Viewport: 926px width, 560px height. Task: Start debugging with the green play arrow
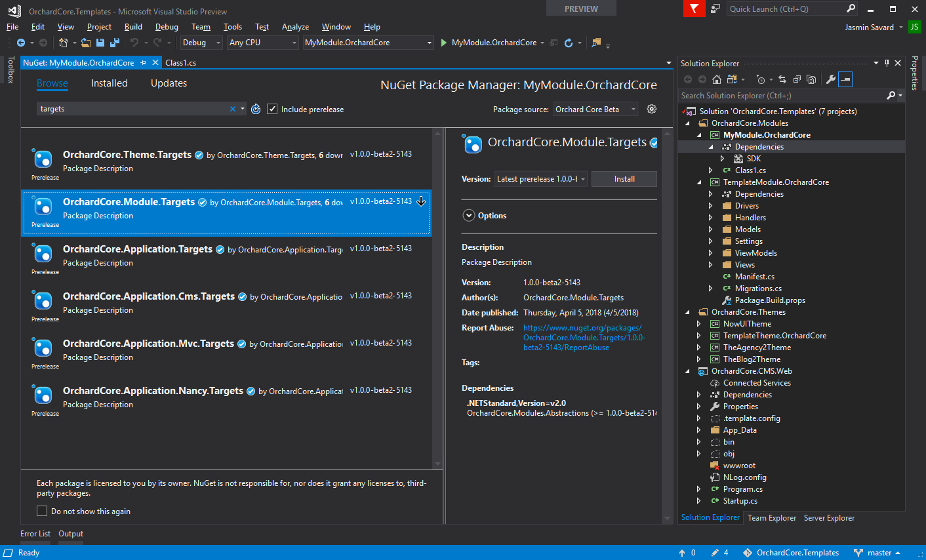444,43
